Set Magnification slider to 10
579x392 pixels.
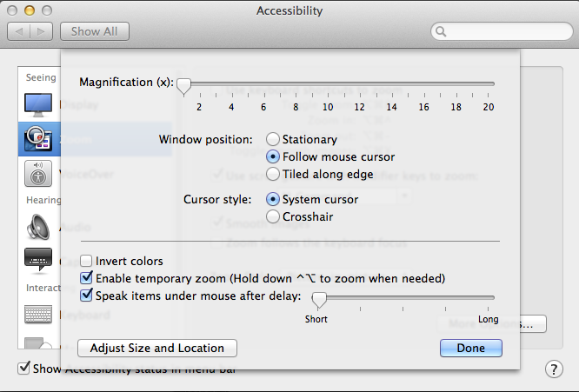tap(328, 84)
